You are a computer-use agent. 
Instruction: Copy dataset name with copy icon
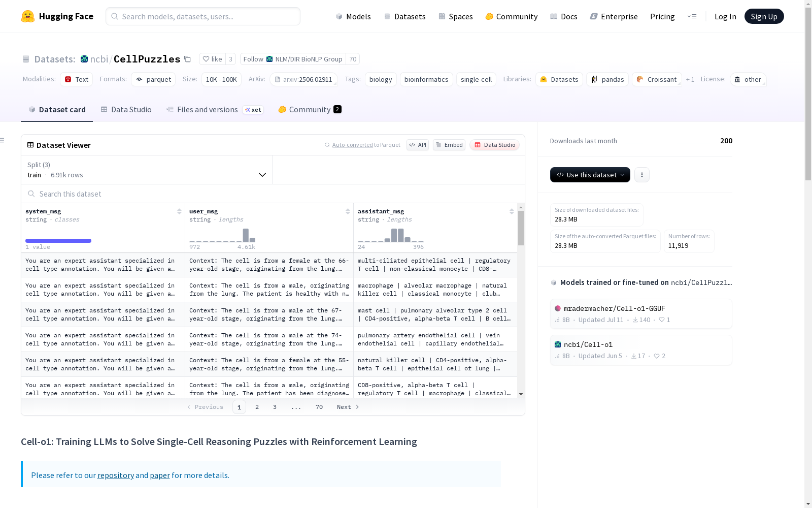[x=187, y=59]
